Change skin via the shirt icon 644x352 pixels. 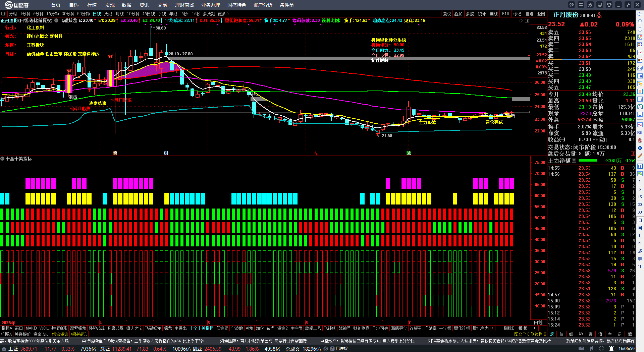609,5
